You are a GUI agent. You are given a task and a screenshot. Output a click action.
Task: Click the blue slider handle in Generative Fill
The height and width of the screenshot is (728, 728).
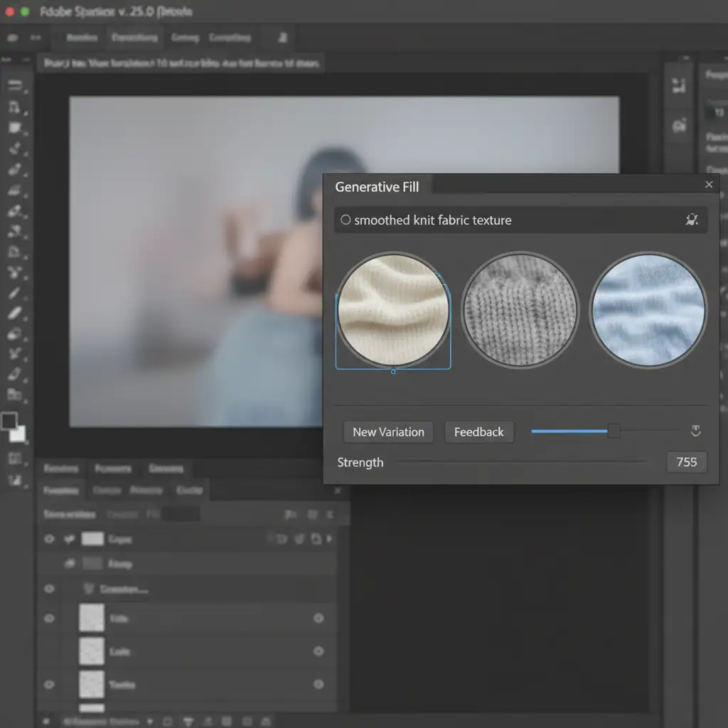614,431
